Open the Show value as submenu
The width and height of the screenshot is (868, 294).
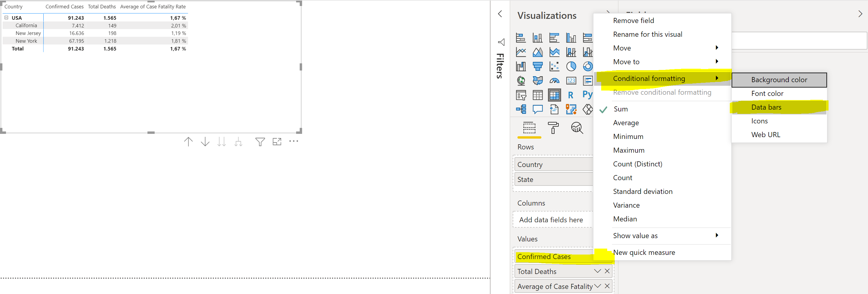click(662, 236)
